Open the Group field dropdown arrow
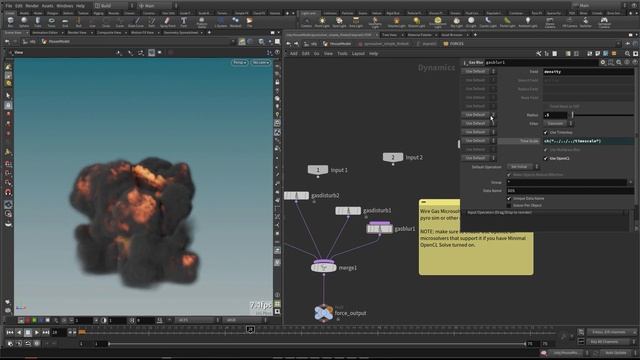The image size is (640, 360). click(631, 182)
